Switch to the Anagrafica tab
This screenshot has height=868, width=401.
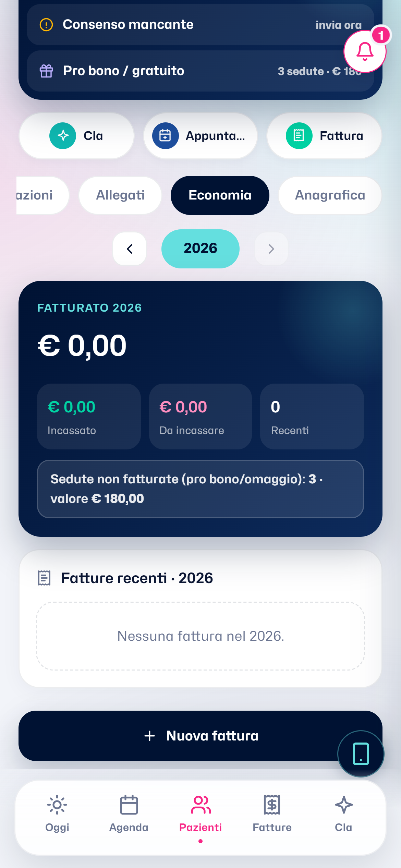click(x=330, y=195)
